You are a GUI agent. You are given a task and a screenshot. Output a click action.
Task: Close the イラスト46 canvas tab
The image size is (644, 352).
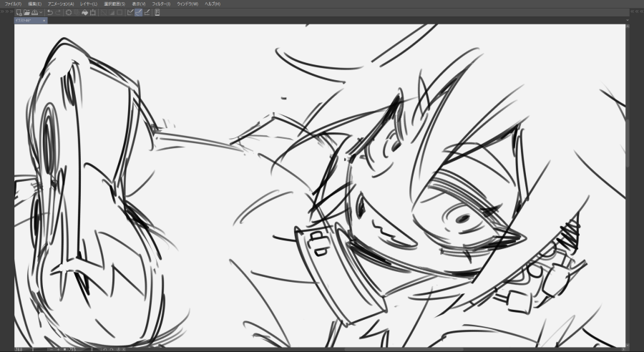44,21
